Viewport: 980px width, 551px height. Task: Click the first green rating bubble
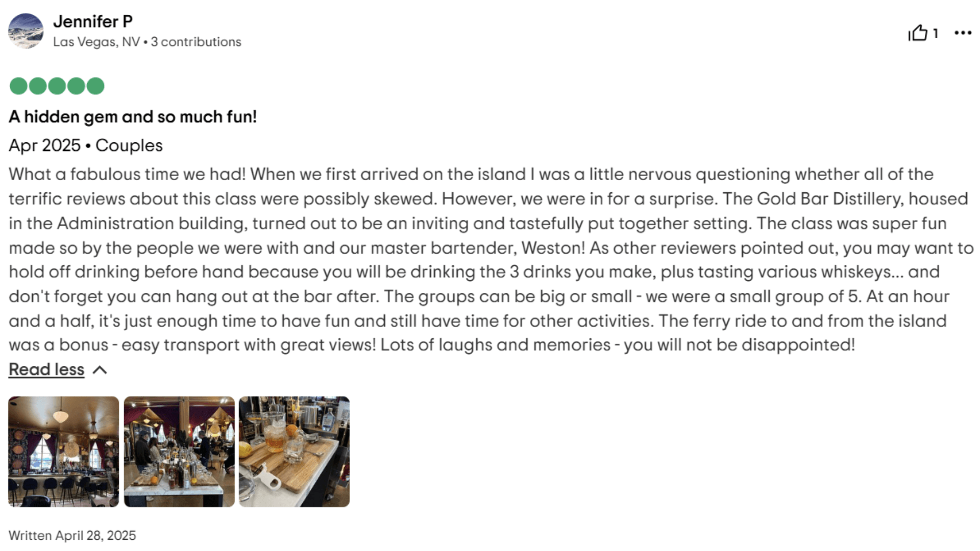pos(18,86)
